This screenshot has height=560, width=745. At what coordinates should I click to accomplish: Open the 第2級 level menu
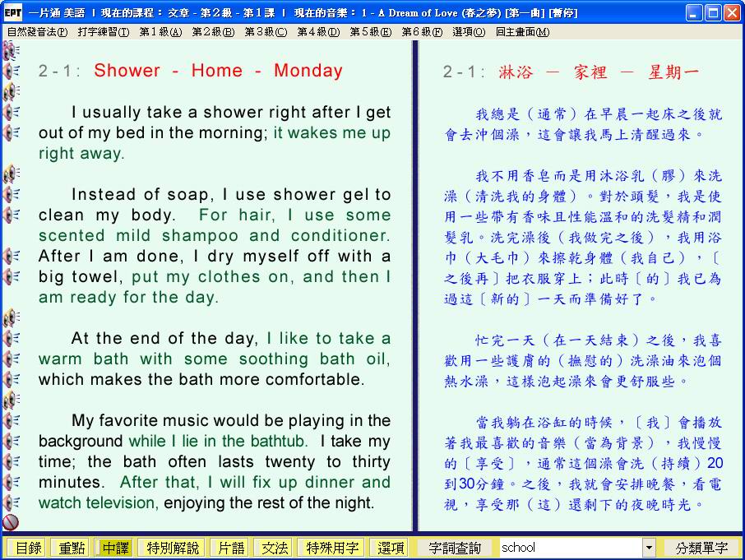click(212, 32)
